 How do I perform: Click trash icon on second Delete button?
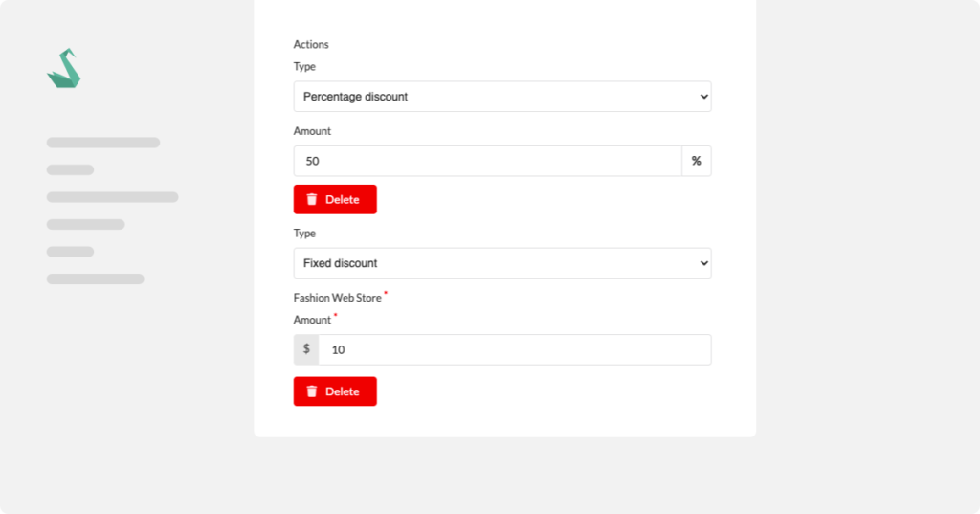coord(312,391)
